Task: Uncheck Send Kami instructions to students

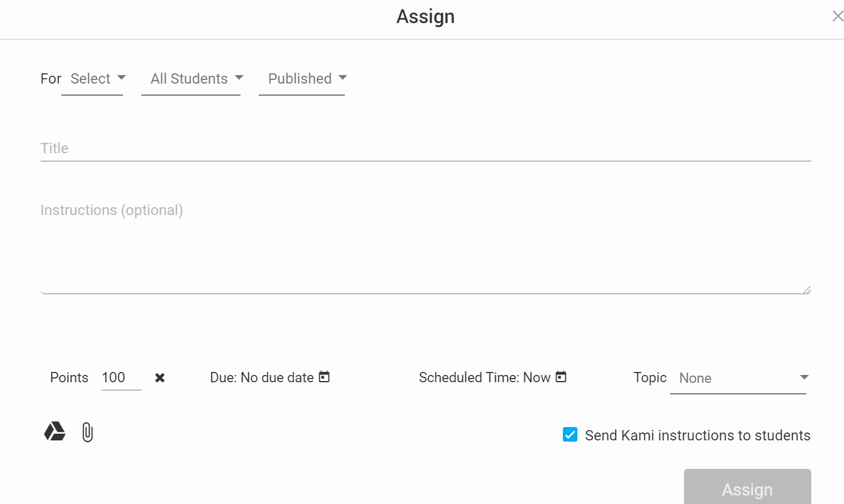Action: 570,435
